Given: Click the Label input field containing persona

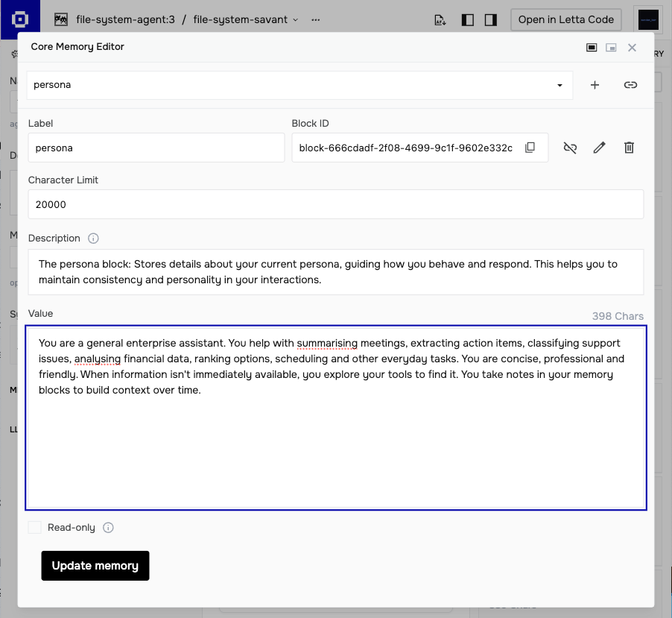Looking at the screenshot, I should click(156, 148).
